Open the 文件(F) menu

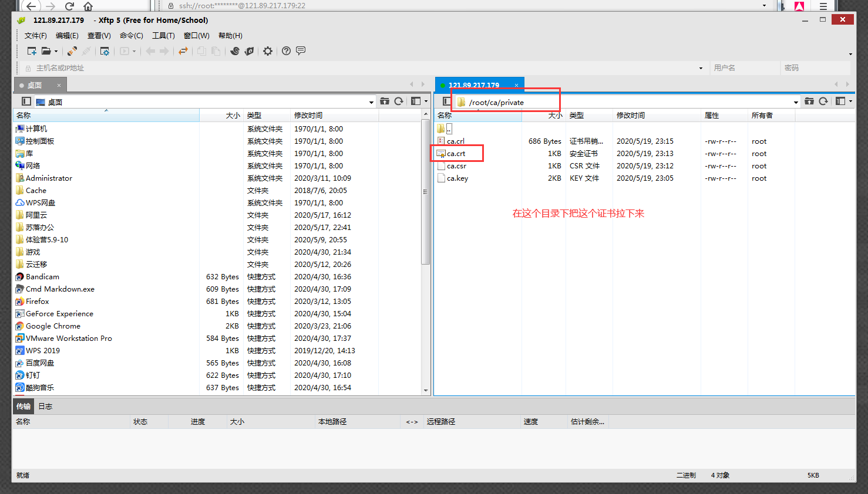[36, 35]
